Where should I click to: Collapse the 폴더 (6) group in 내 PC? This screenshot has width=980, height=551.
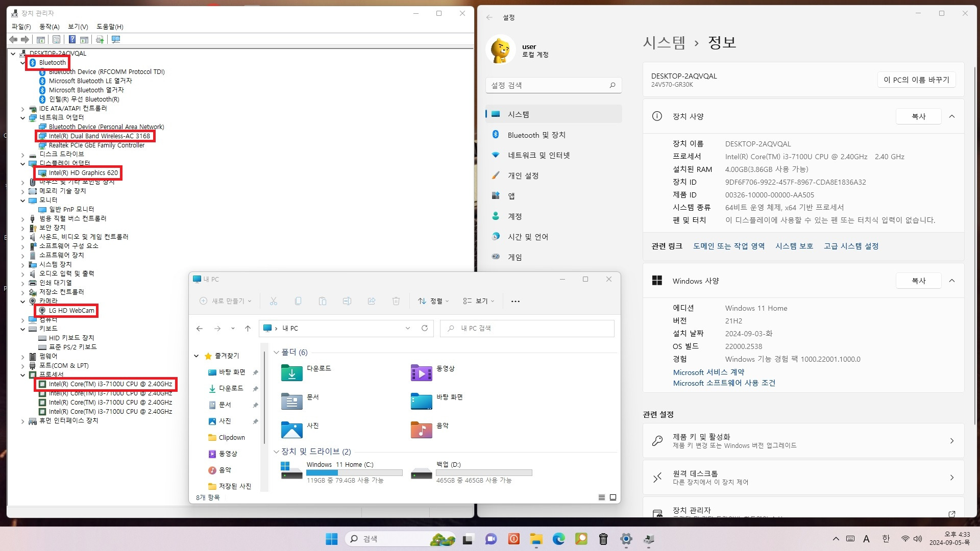click(277, 353)
